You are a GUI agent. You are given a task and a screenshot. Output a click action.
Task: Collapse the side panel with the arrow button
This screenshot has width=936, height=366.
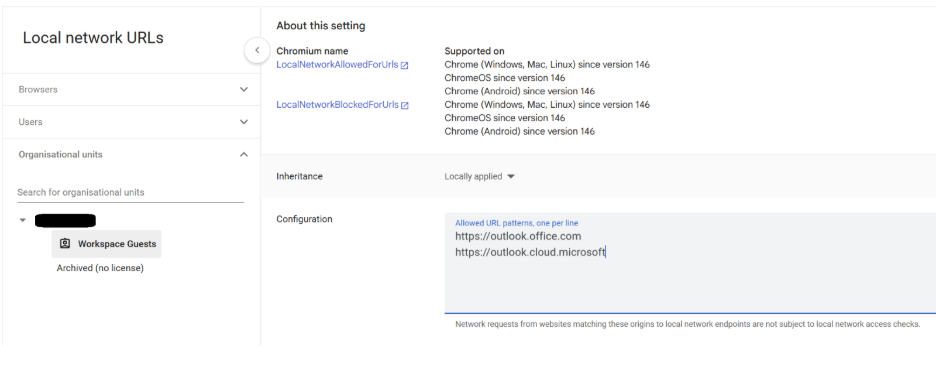(257, 50)
